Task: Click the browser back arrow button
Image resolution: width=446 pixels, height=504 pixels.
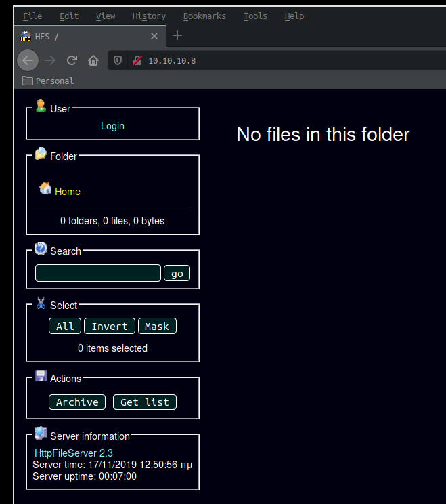Action: tap(27, 60)
